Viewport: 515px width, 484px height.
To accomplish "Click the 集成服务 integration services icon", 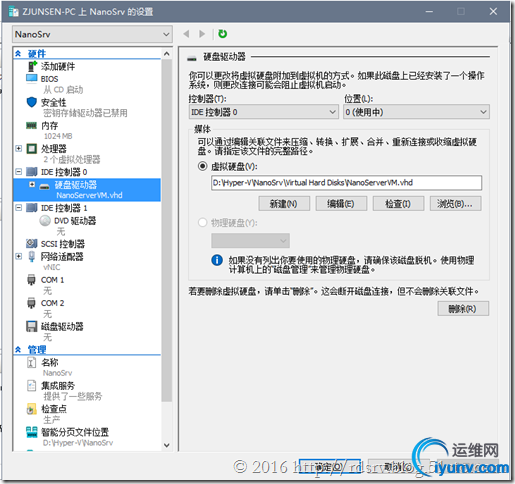I will click(x=31, y=386).
